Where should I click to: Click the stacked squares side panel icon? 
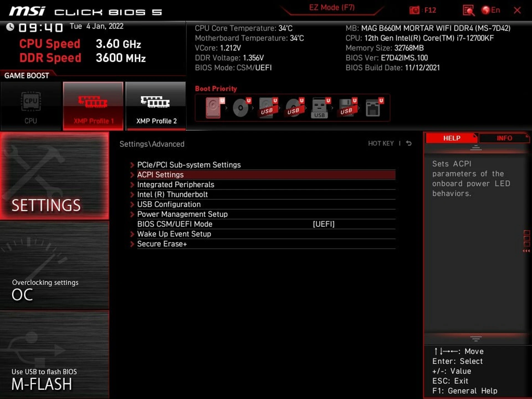[x=526, y=238]
